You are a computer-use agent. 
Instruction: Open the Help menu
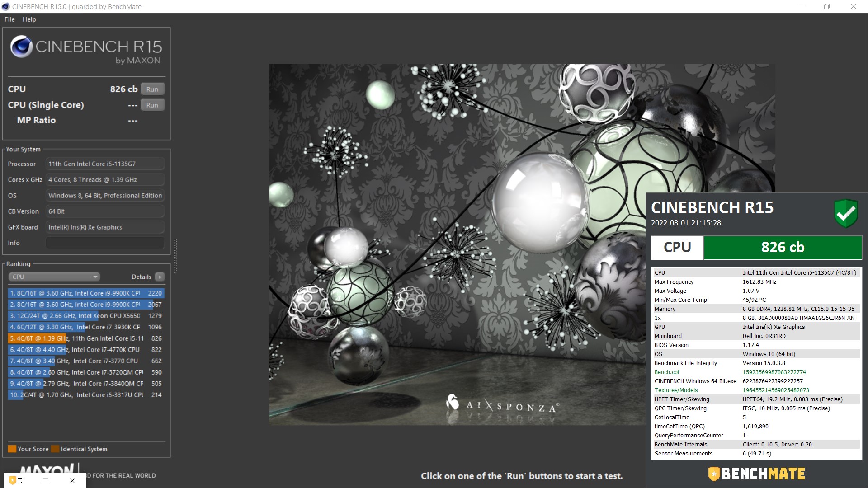(29, 19)
